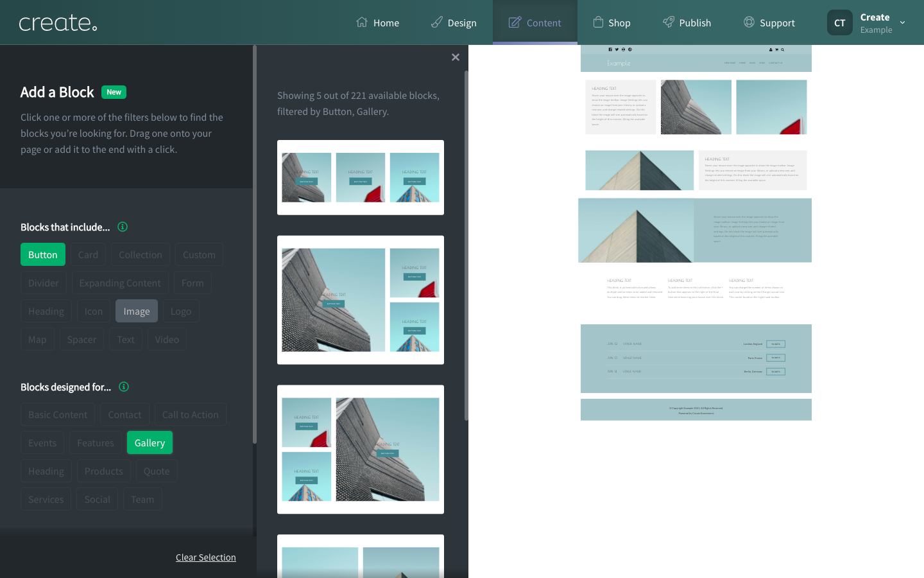
Task: Click the Clear Selection link
Action: pos(206,557)
